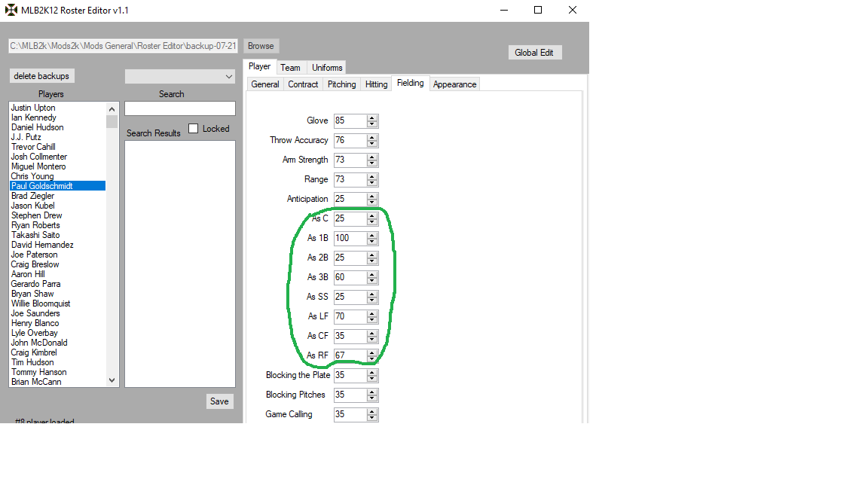
Task: Switch to the Player tab
Action: pos(260,66)
